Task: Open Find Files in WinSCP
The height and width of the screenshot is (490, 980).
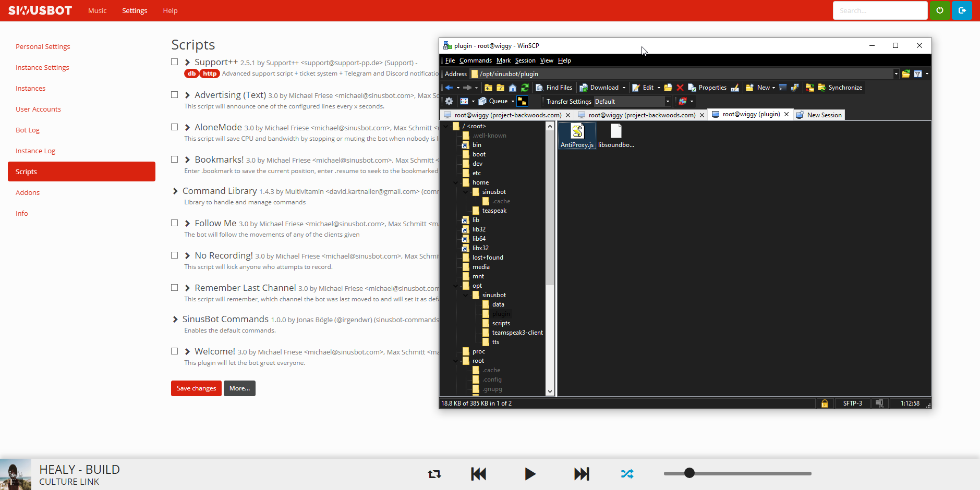Action: [554, 88]
